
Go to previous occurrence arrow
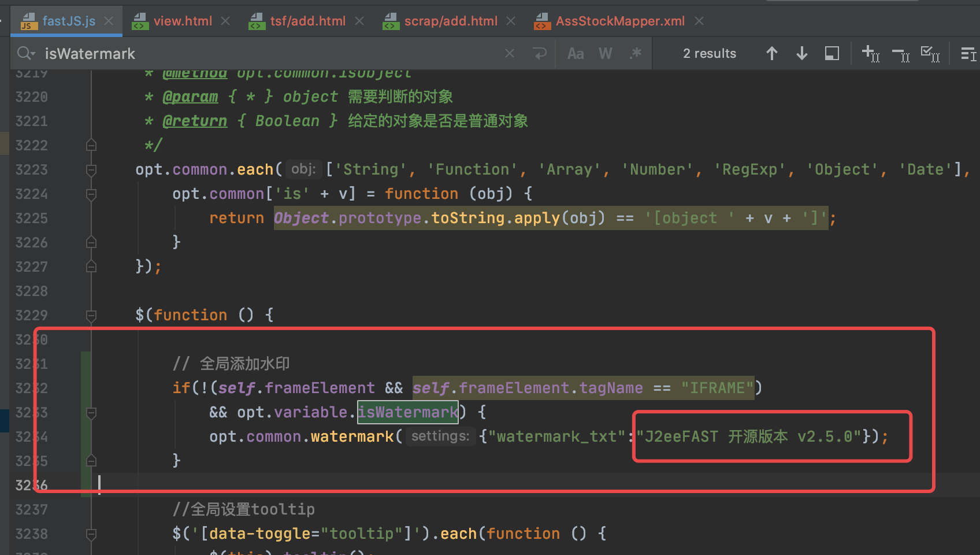(772, 54)
